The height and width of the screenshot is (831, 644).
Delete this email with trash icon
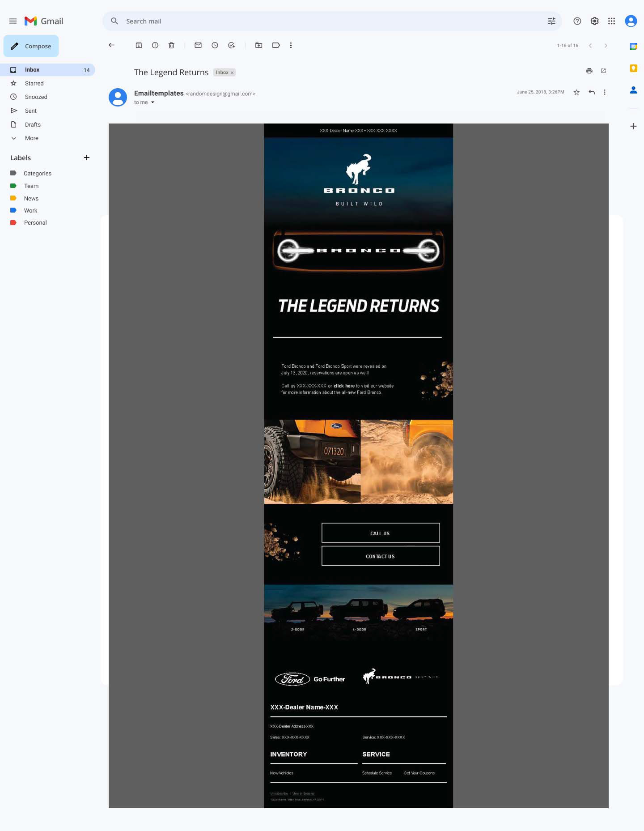[171, 45]
